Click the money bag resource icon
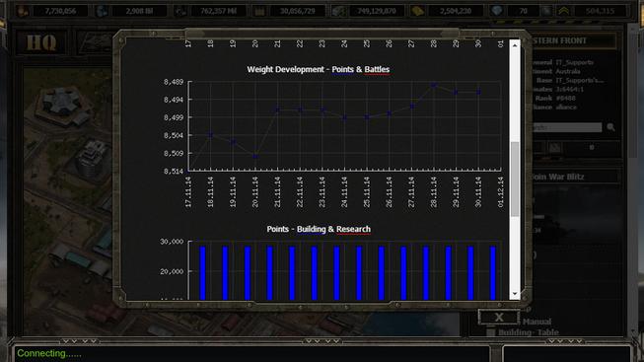This screenshot has width=644, height=362. [23, 11]
